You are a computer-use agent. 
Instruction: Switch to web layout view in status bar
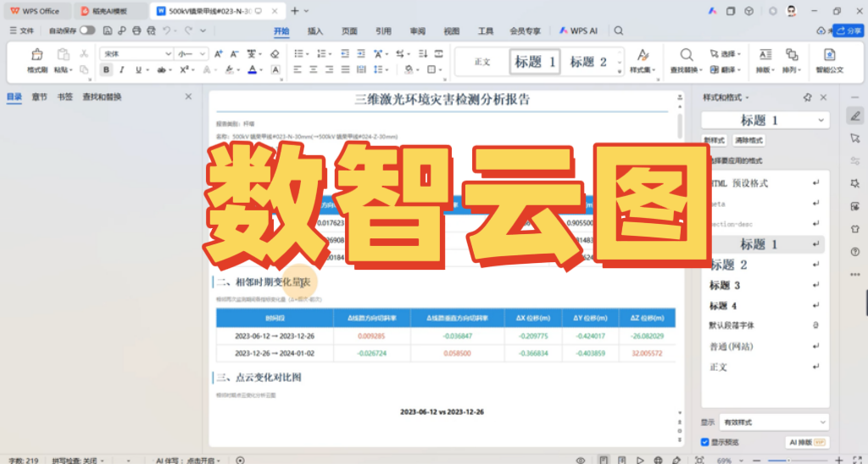coord(658,460)
